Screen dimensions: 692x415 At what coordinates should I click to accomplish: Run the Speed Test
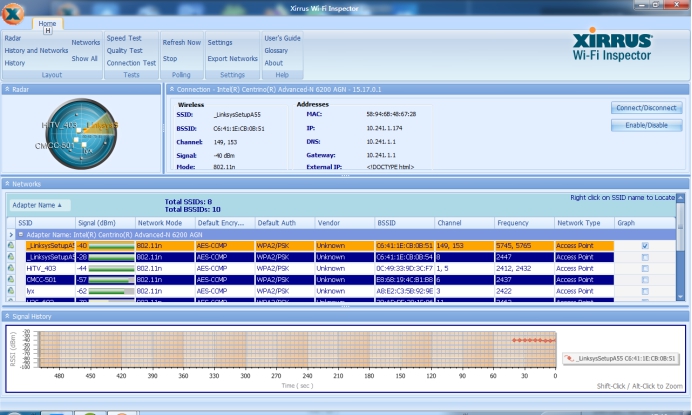point(124,38)
